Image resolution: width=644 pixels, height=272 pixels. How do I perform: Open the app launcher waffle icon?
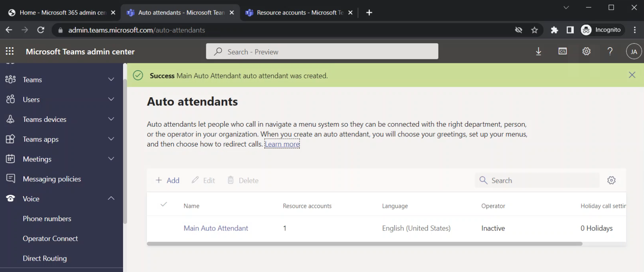10,51
